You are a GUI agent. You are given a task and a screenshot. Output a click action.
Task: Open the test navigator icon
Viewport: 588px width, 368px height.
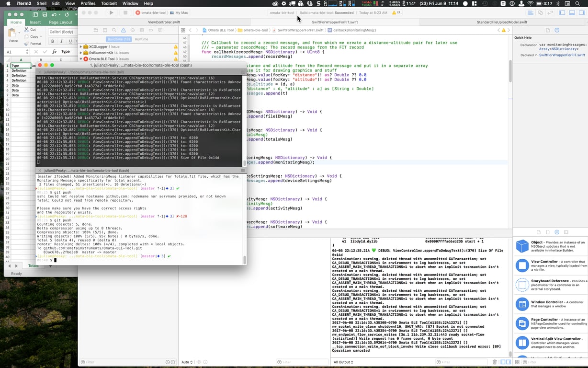click(x=133, y=30)
